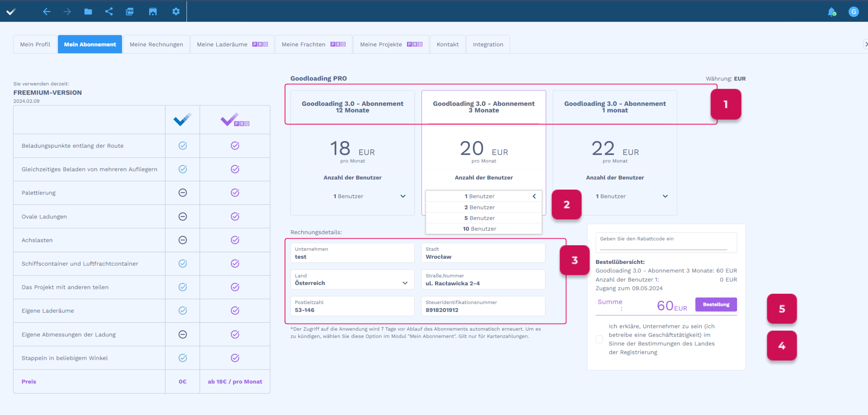
Task: Click the PDF export icon
Action: (x=130, y=12)
